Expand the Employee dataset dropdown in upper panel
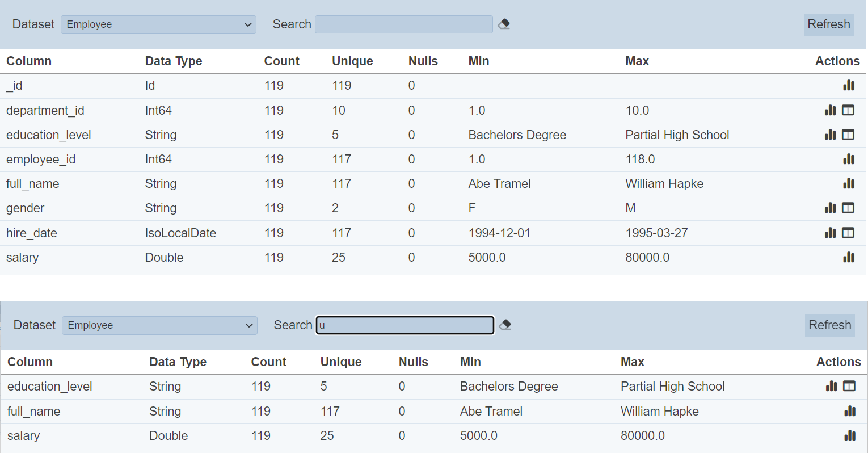Screen dimensions: 868x453 pyautogui.click(x=158, y=24)
